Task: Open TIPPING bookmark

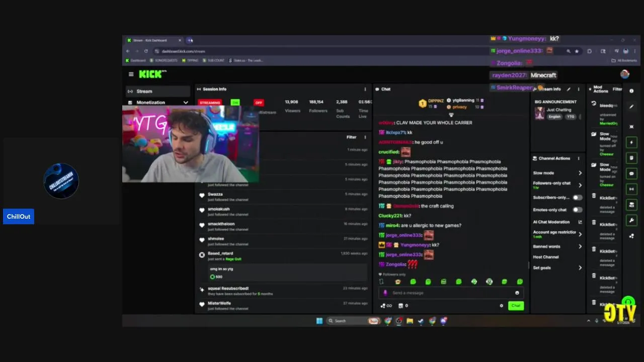Action: 190,60
